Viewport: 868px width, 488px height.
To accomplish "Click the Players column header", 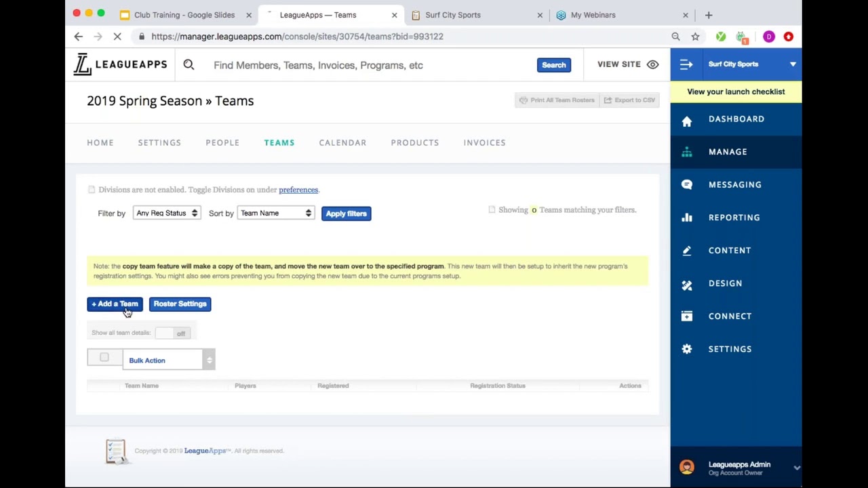I will coord(245,386).
